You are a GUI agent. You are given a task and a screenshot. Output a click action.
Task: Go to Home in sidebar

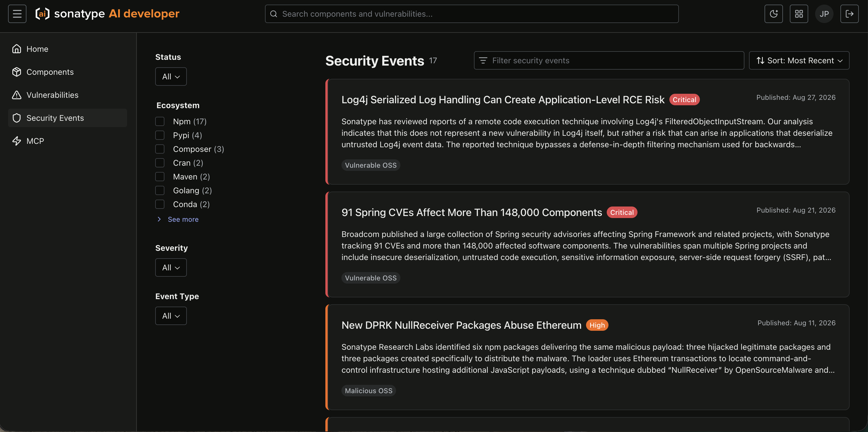[67, 49]
